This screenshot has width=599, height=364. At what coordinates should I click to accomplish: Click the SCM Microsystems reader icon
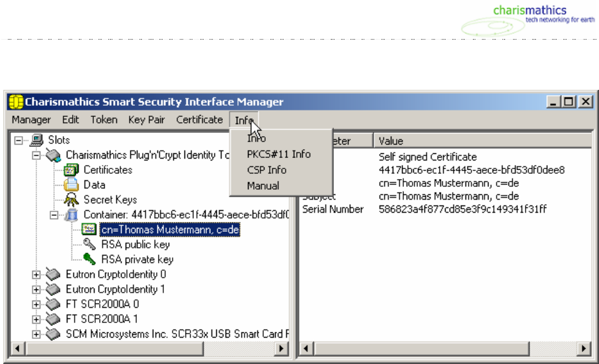(54, 334)
